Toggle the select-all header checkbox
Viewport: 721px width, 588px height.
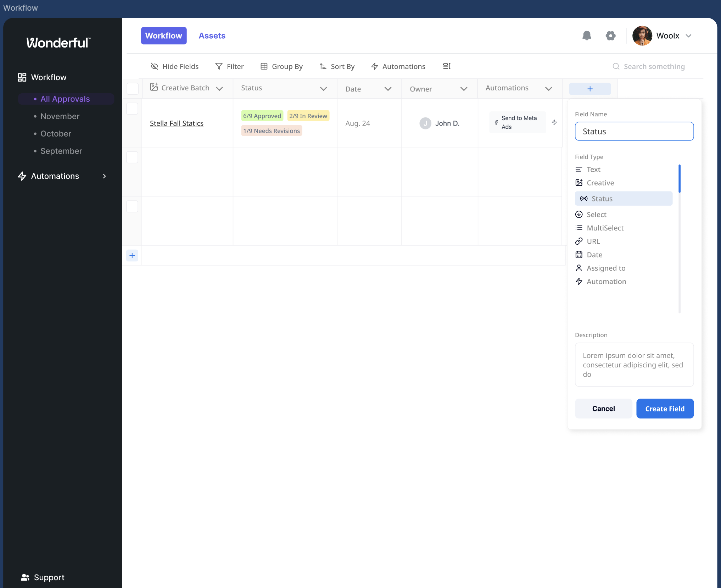133,89
